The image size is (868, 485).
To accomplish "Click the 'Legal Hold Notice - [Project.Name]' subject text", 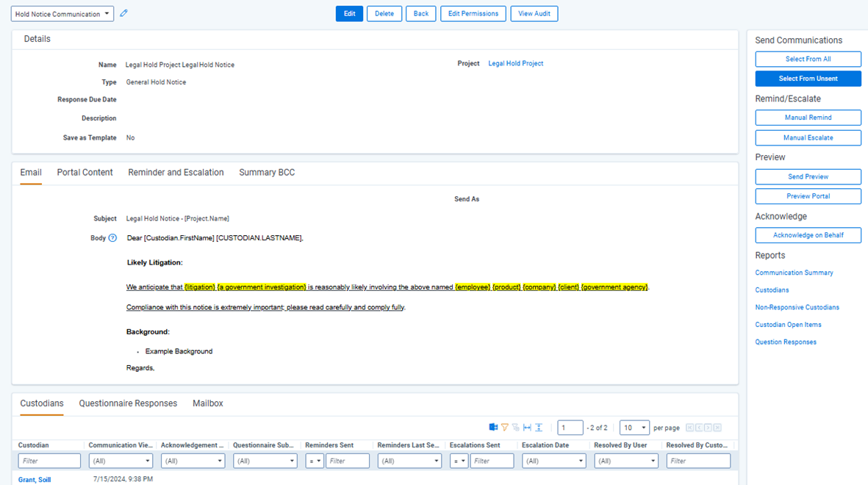I will coord(178,219).
